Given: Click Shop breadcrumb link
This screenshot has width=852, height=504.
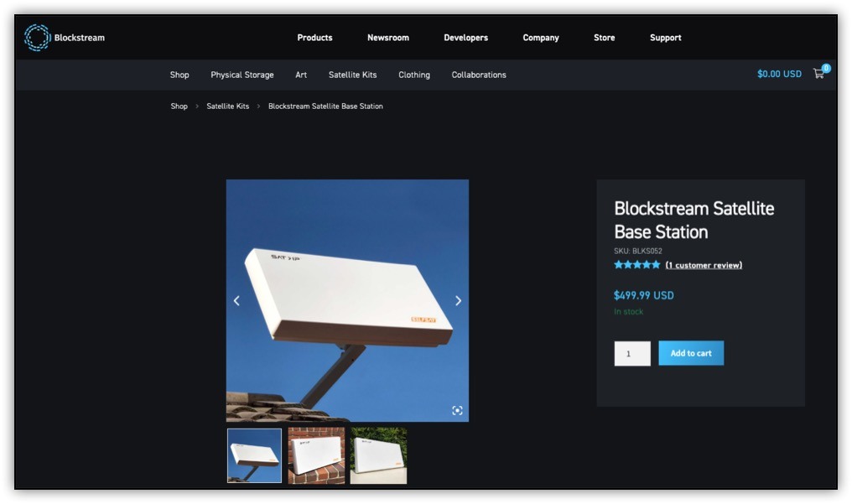Looking at the screenshot, I should [179, 107].
